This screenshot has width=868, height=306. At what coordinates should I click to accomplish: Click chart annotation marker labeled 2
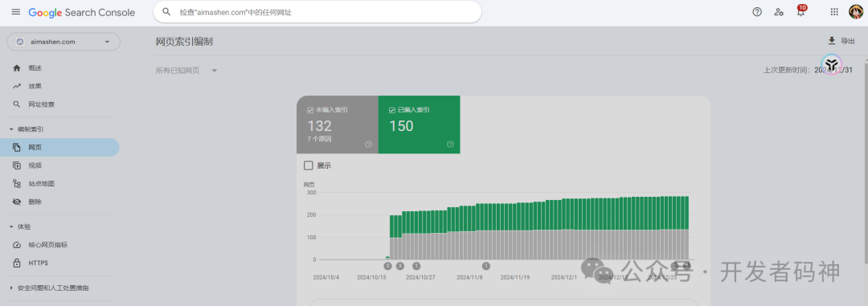point(387,266)
